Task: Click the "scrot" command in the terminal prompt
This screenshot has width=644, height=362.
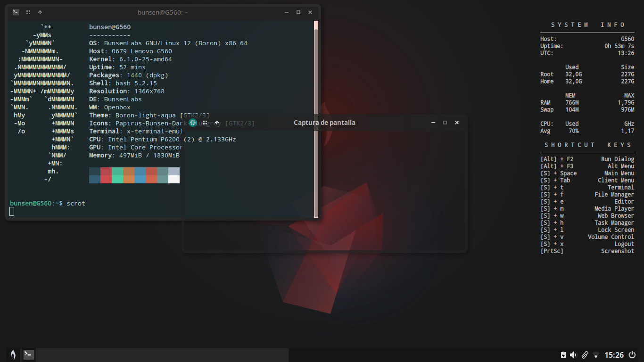Action: (76, 203)
